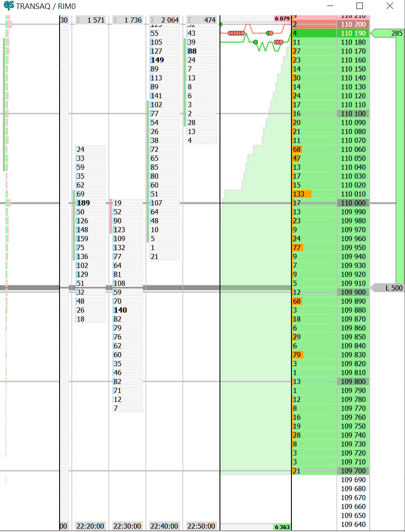The width and height of the screenshot is (405, 532).
Task: Click the sigma header showing 474
Action: pos(202,20)
